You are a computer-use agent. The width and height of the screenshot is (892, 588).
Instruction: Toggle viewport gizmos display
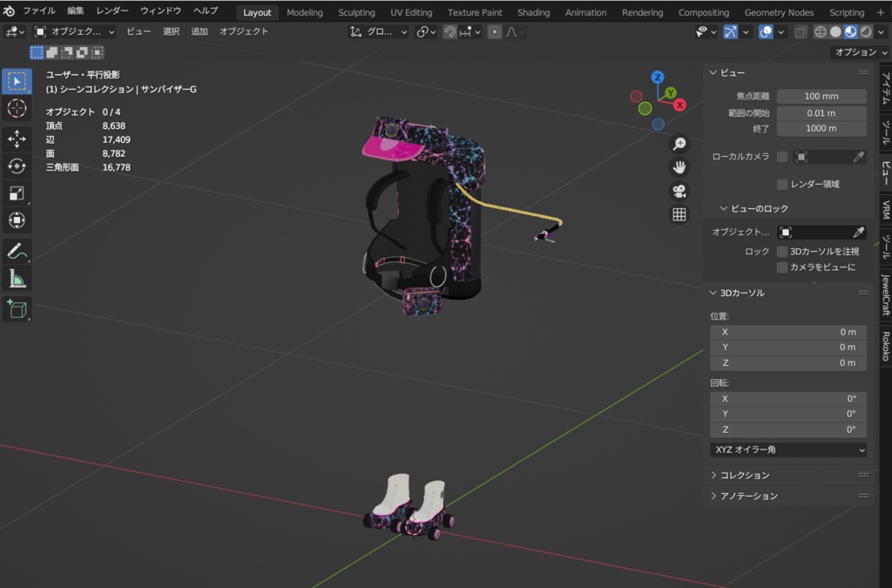click(x=731, y=32)
